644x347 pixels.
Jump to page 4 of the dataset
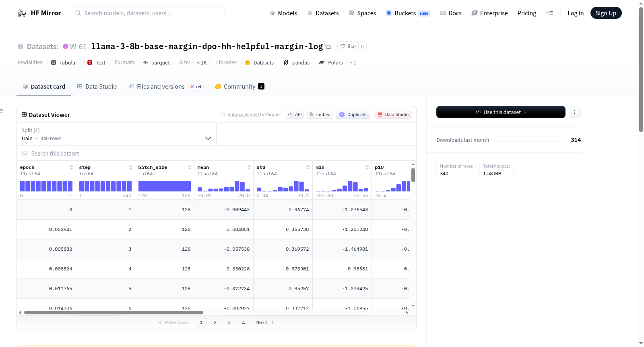pyautogui.click(x=244, y=322)
